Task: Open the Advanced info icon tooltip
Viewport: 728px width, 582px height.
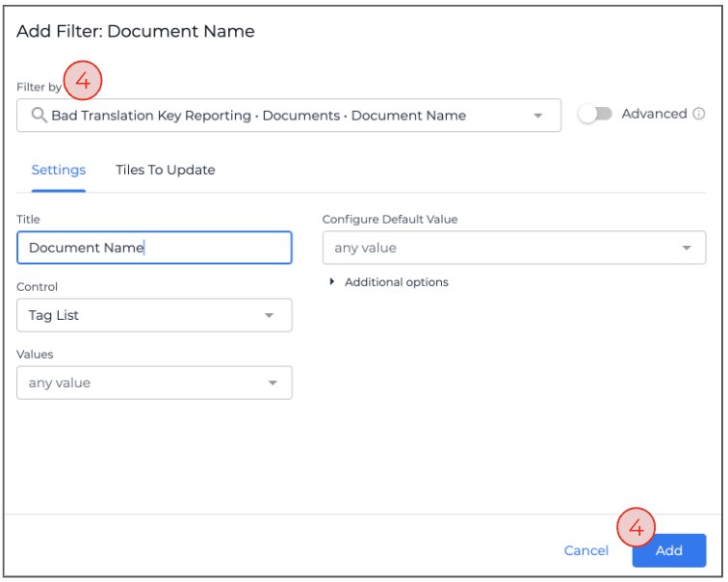Action: pos(699,114)
